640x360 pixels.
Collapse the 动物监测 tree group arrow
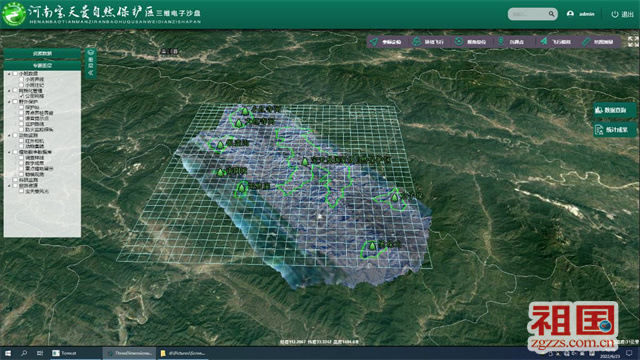point(9,135)
